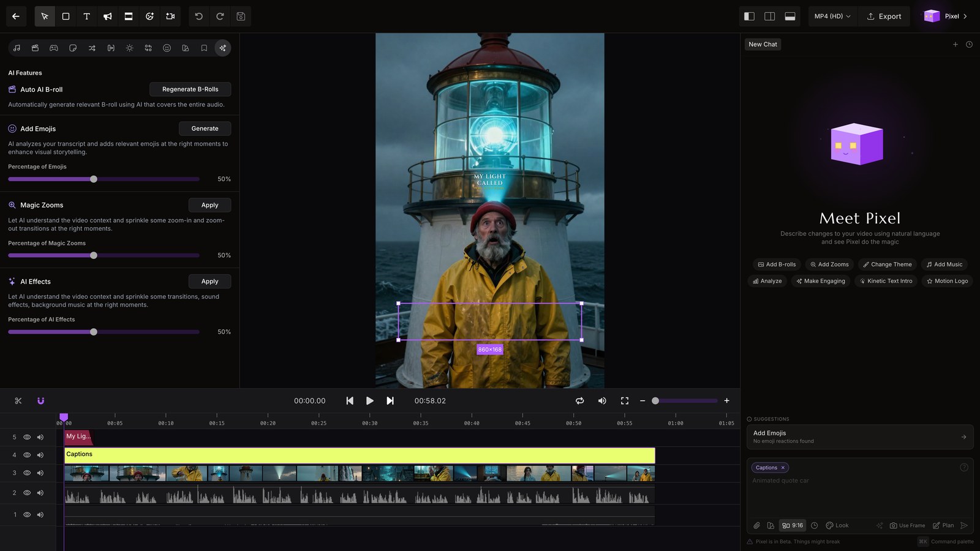980x551 pixels.
Task: Apply Magic Zooms
Action: (x=209, y=205)
